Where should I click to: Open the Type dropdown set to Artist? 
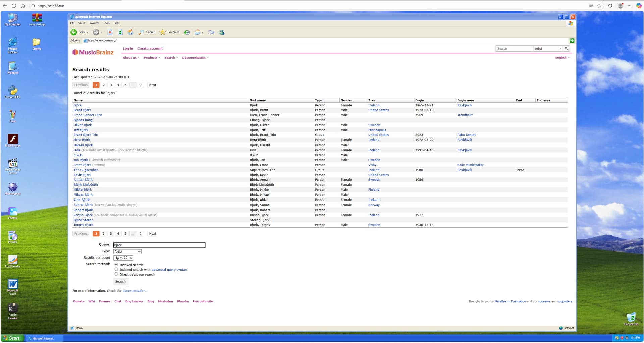[x=127, y=252]
